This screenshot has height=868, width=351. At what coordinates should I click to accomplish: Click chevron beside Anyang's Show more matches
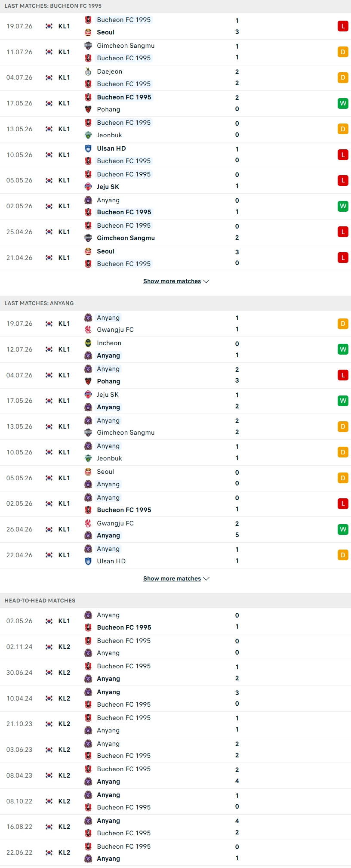pos(206,579)
